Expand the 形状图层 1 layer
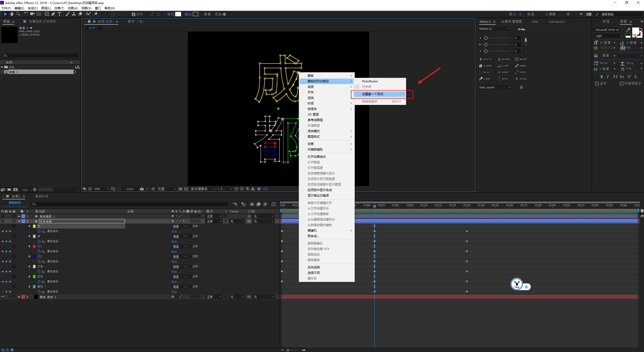The height and width of the screenshot is (352, 644). point(19,216)
